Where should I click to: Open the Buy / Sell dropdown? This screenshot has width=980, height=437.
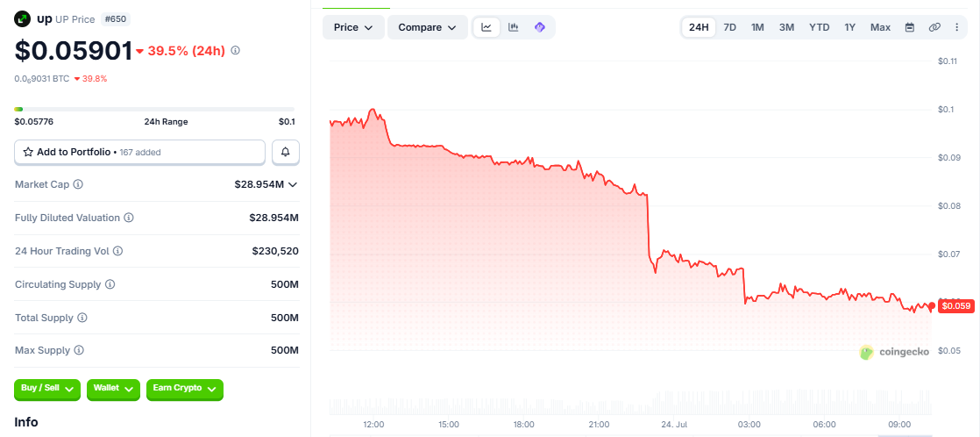[x=47, y=389]
